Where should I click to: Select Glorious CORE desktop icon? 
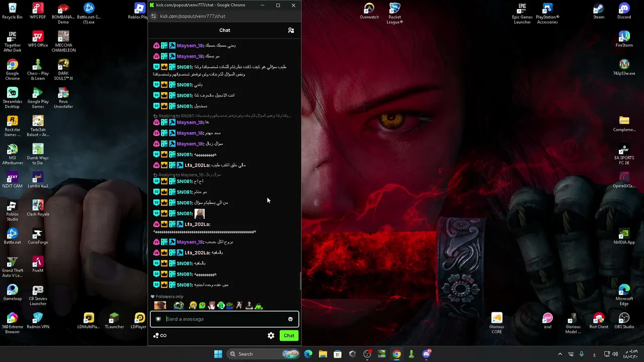point(497,323)
